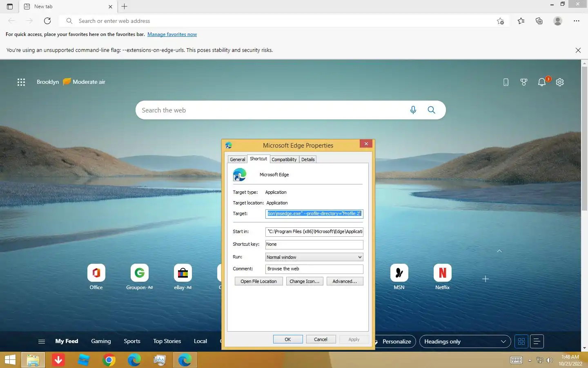Viewport: 588px width, 368px height.
Task: Click OK in Properties dialog
Action: coord(288,339)
